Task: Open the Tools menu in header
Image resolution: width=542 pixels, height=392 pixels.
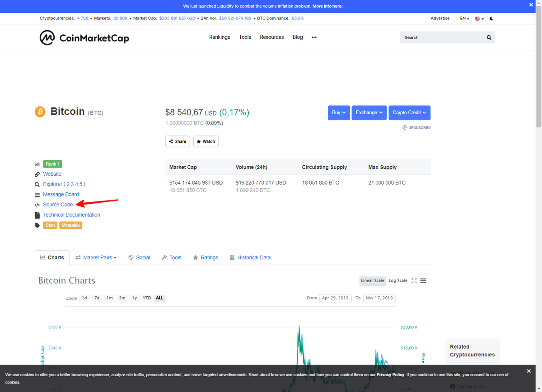Action: 245,37
